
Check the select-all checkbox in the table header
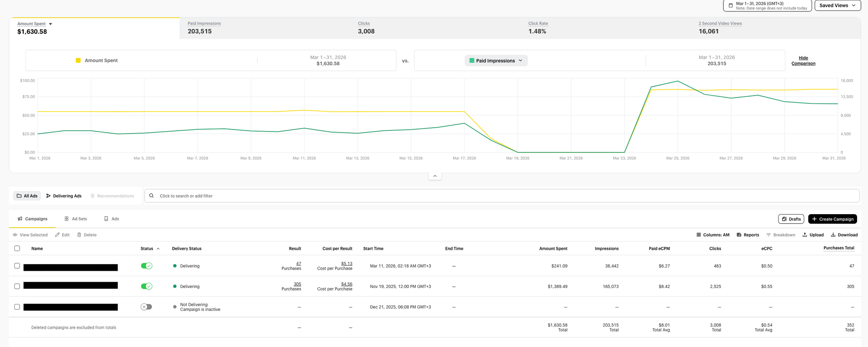click(x=17, y=248)
